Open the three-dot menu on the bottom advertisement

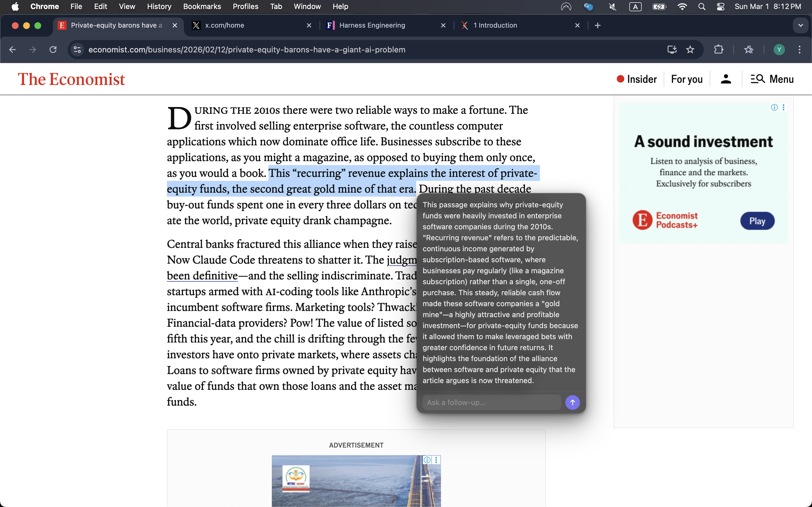pos(436,460)
